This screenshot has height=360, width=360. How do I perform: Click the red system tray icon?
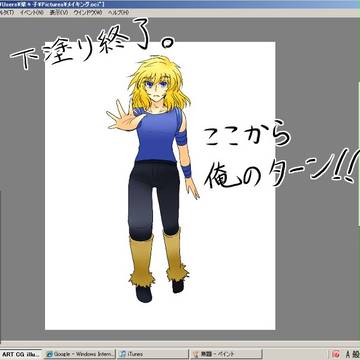[336, 354]
